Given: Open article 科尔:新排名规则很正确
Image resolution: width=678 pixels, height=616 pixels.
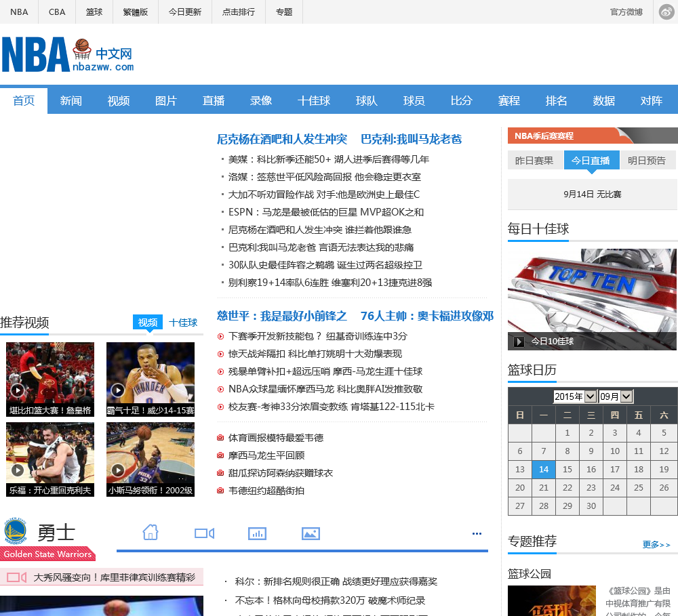Looking at the screenshot, I should click(x=336, y=582).
